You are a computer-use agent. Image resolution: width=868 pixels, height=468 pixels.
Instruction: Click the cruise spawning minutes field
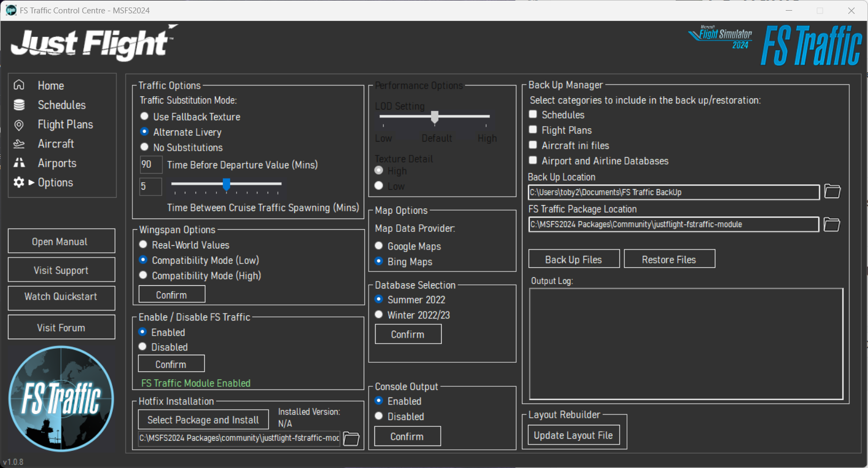click(x=151, y=186)
